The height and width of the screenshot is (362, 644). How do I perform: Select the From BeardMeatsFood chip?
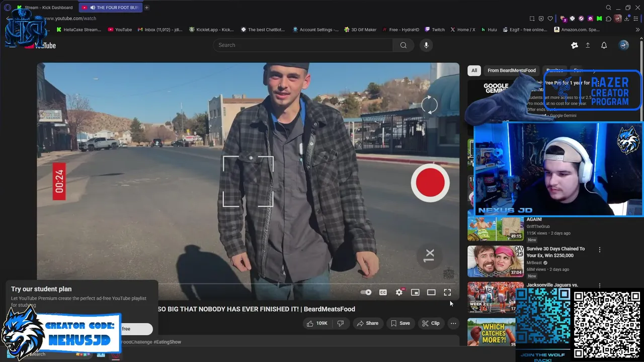(x=512, y=70)
